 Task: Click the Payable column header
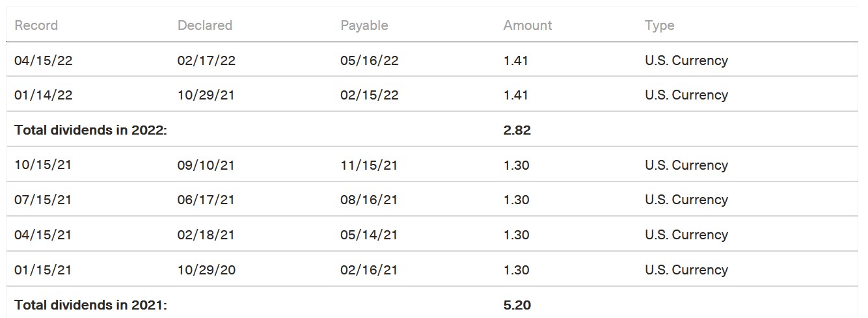364,25
